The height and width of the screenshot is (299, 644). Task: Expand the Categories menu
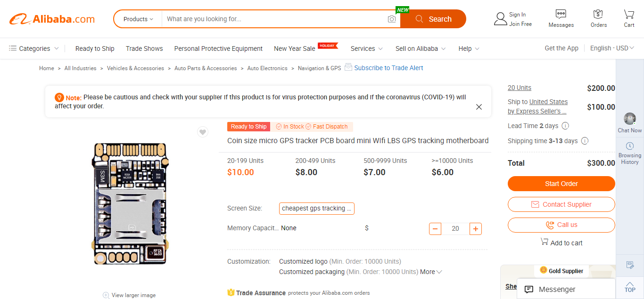(34, 48)
